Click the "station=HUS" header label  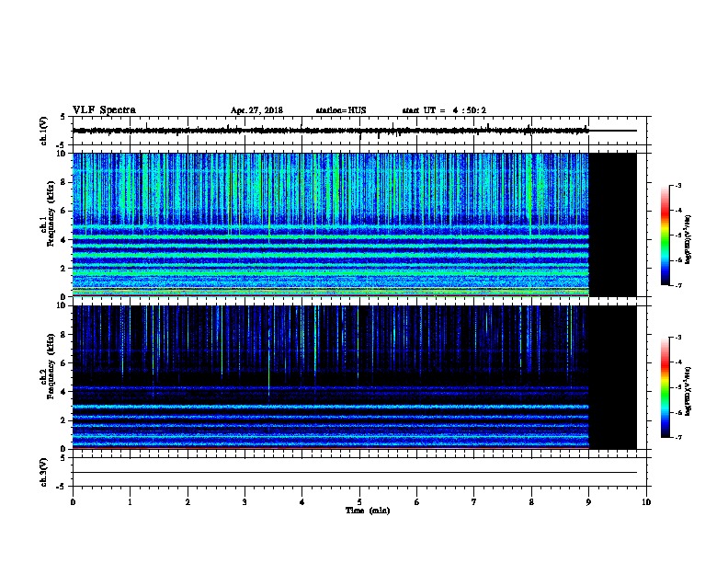click(x=341, y=110)
